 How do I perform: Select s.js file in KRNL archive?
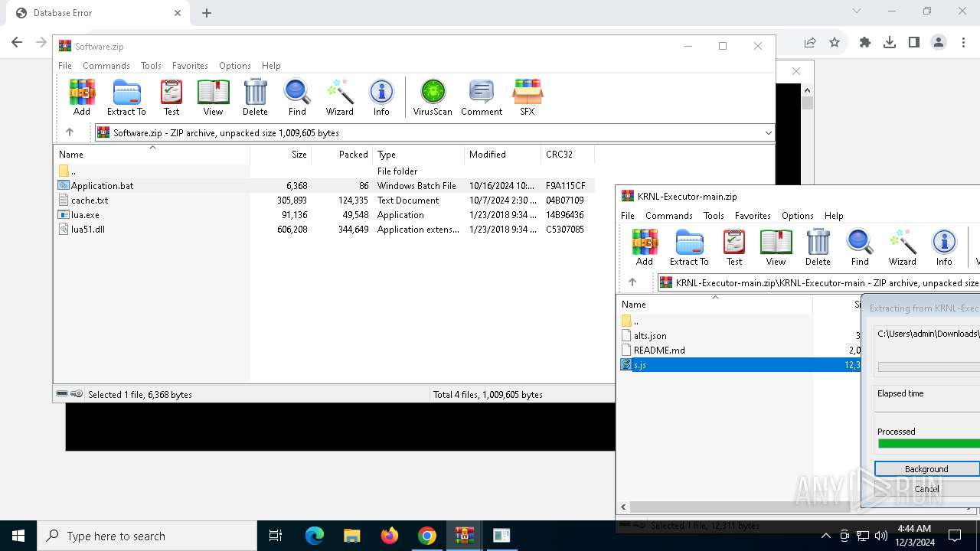pyautogui.click(x=640, y=365)
